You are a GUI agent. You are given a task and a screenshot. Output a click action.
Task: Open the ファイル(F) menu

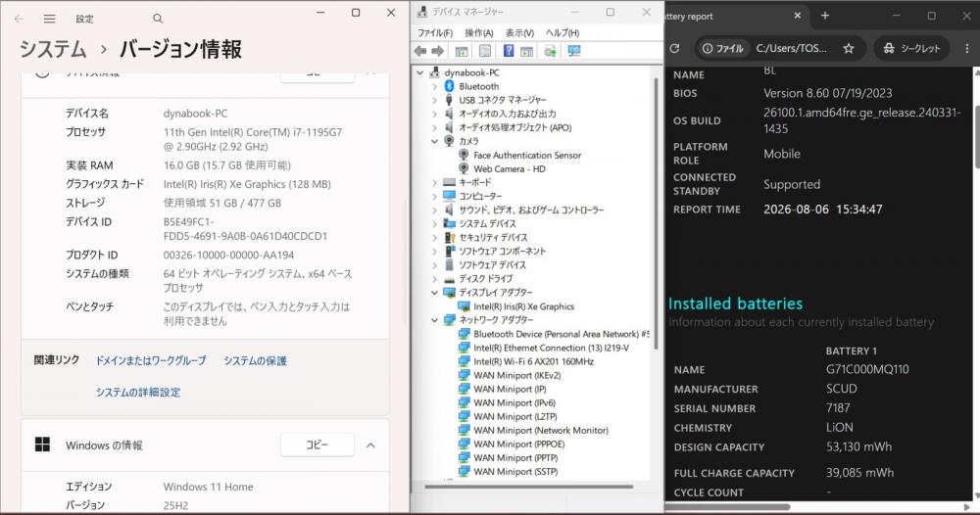[435, 32]
